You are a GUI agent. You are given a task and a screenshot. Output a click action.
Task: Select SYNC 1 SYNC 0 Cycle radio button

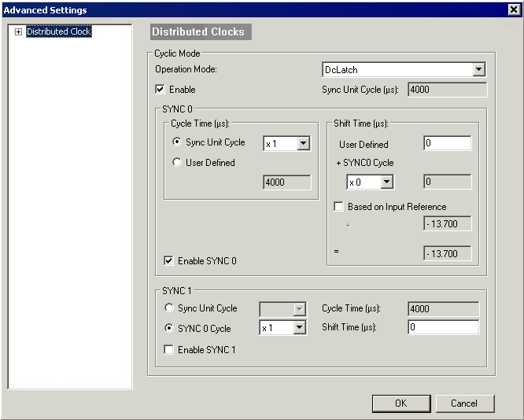click(169, 329)
